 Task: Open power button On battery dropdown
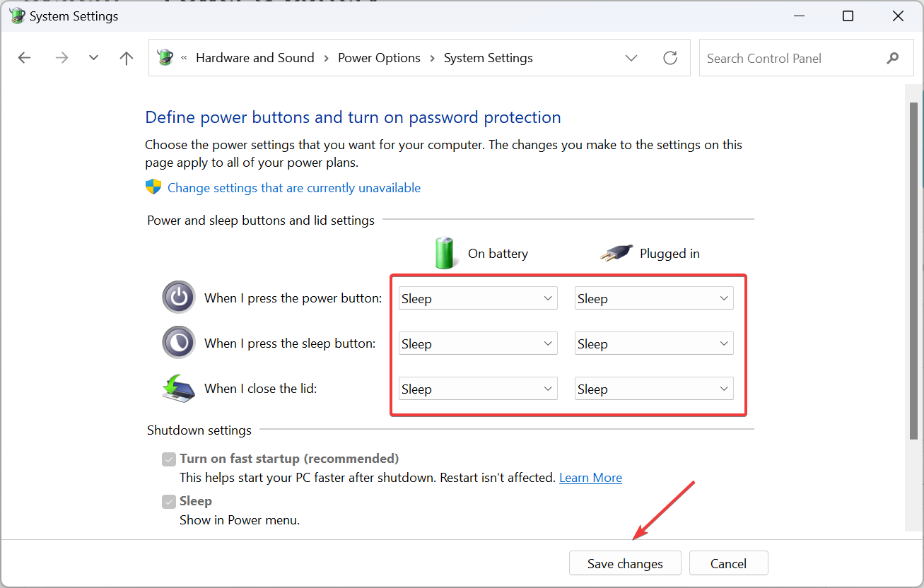(x=478, y=298)
